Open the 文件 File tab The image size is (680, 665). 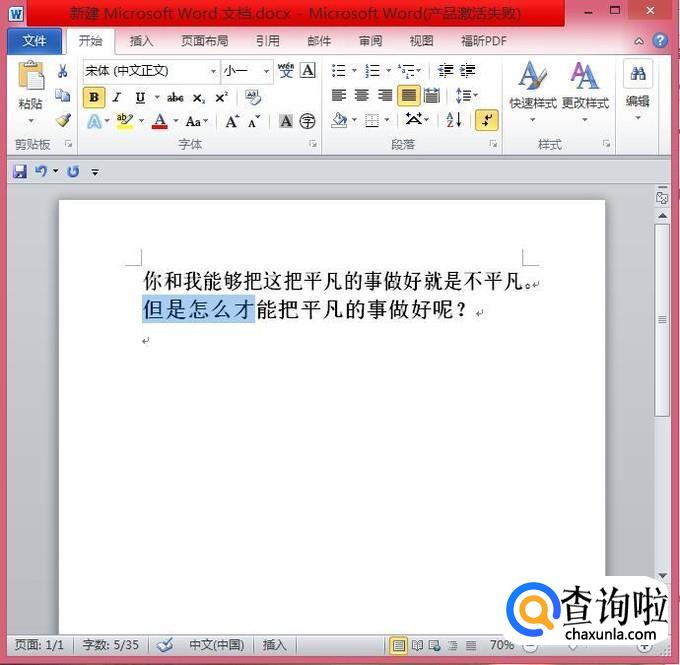click(x=34, y=41)
